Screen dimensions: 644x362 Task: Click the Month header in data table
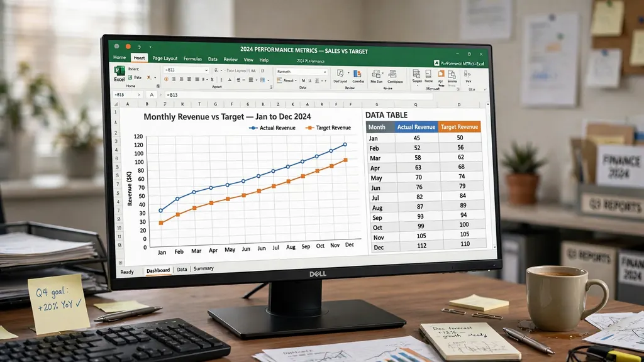pyautogui.click(x=380, y=127)
